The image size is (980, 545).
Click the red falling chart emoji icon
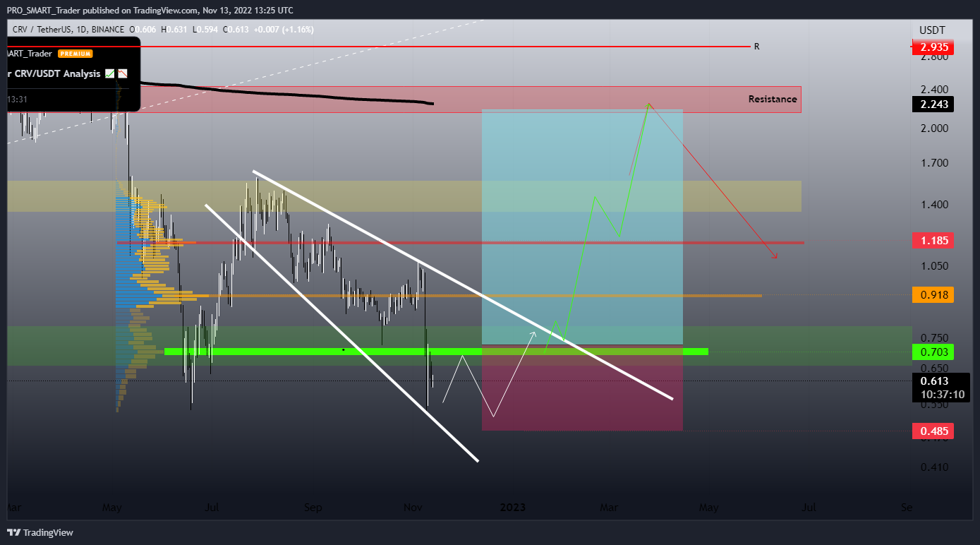pos(122,73)
